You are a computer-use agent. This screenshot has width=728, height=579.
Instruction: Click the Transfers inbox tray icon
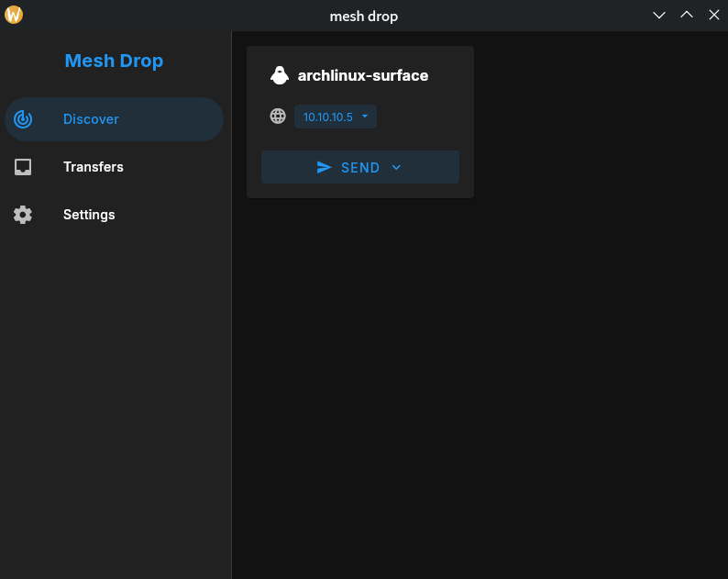click(23, 167)
